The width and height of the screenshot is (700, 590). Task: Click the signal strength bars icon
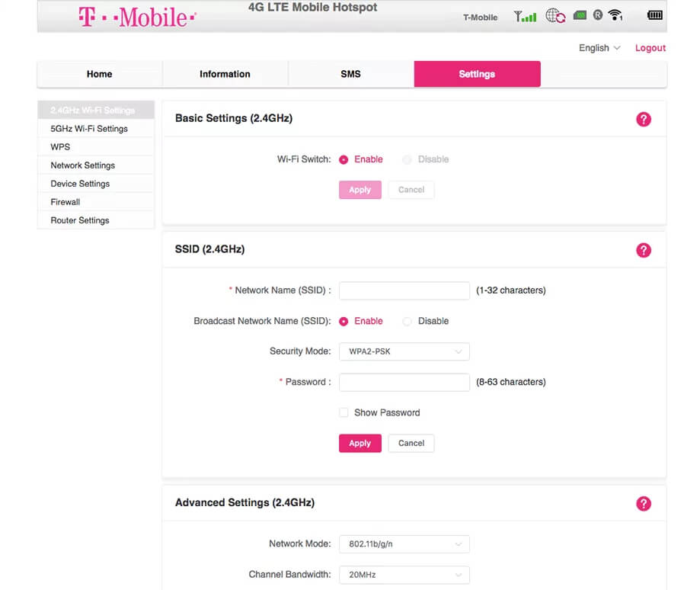(x=525, y=16)
